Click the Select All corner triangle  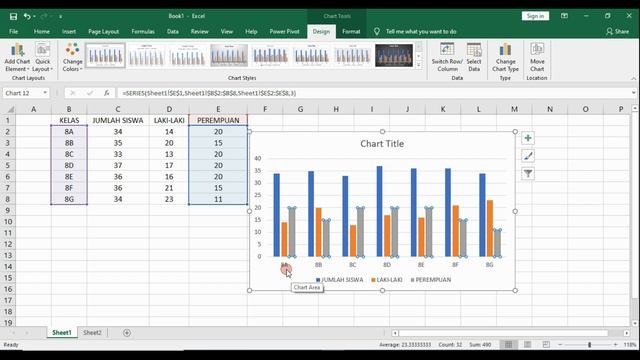[x=11, y=109]
